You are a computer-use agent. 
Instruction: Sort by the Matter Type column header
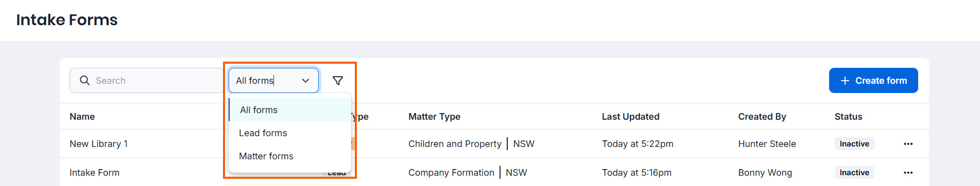434,117
